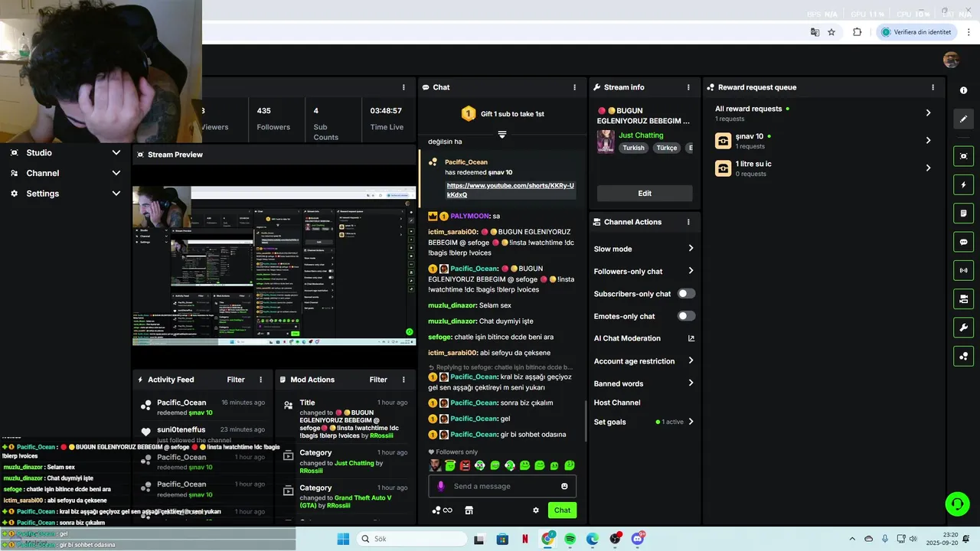Screen dimensions: 980x551
Task: Expand Banned words settings
Action: [x=691, y=383]
